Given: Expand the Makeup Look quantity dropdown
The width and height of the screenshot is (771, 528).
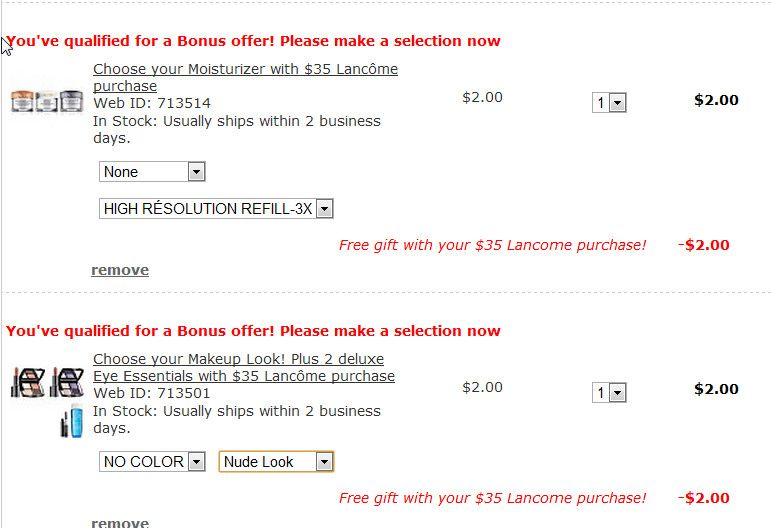Looking at the screenshot, I should (609, 393).
